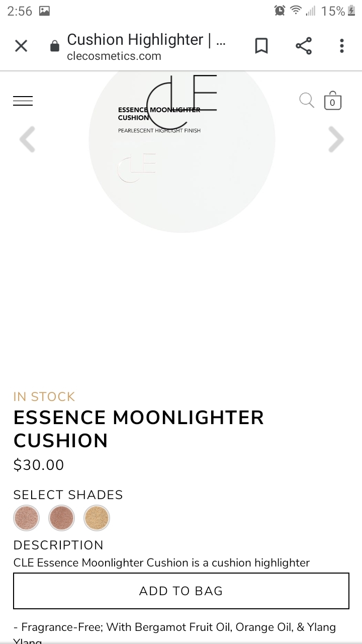Select the gold shade swatch
Screen dimensions: 362x644
[97, 518]
